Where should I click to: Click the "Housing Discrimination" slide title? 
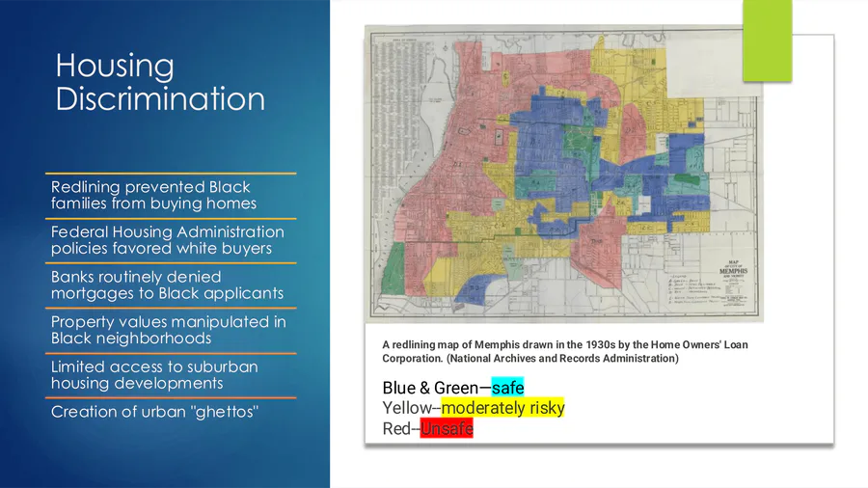(x=160, y=83)
